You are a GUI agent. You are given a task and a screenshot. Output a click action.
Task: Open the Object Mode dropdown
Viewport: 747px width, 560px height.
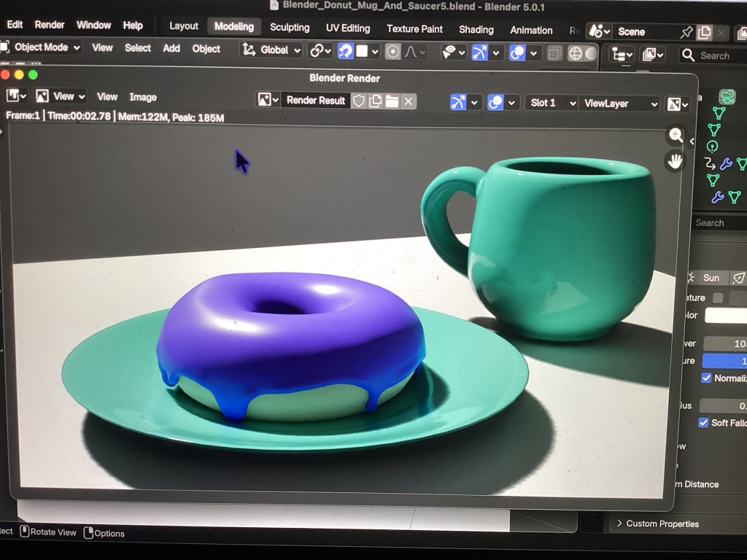coord(42,47)
